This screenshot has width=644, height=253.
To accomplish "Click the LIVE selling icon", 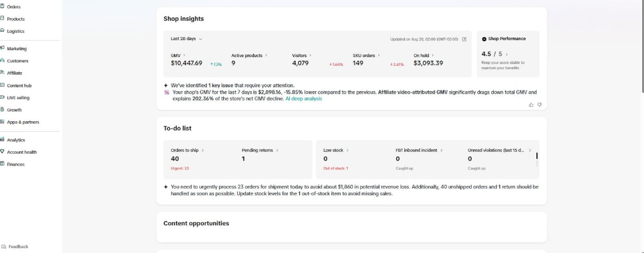I will point(2,97).
